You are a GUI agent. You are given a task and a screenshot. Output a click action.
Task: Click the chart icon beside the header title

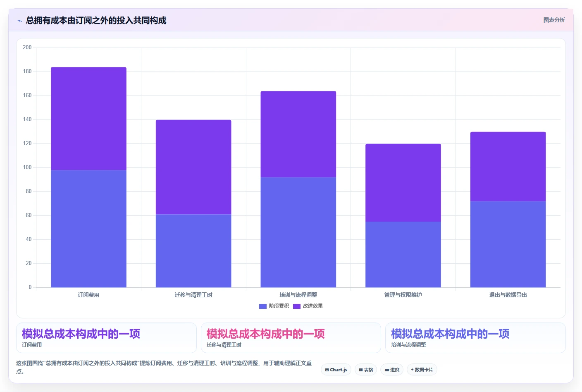(x=19, y=21)
